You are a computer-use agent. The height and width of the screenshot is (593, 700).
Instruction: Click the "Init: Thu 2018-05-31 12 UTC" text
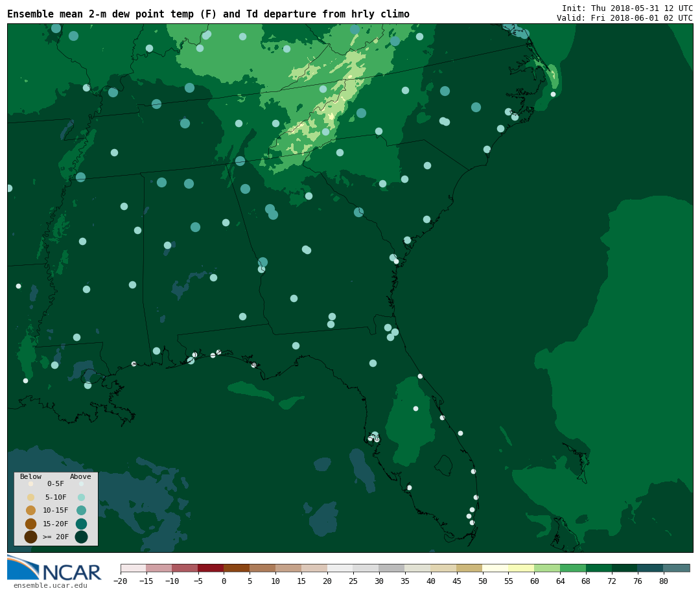627,8
